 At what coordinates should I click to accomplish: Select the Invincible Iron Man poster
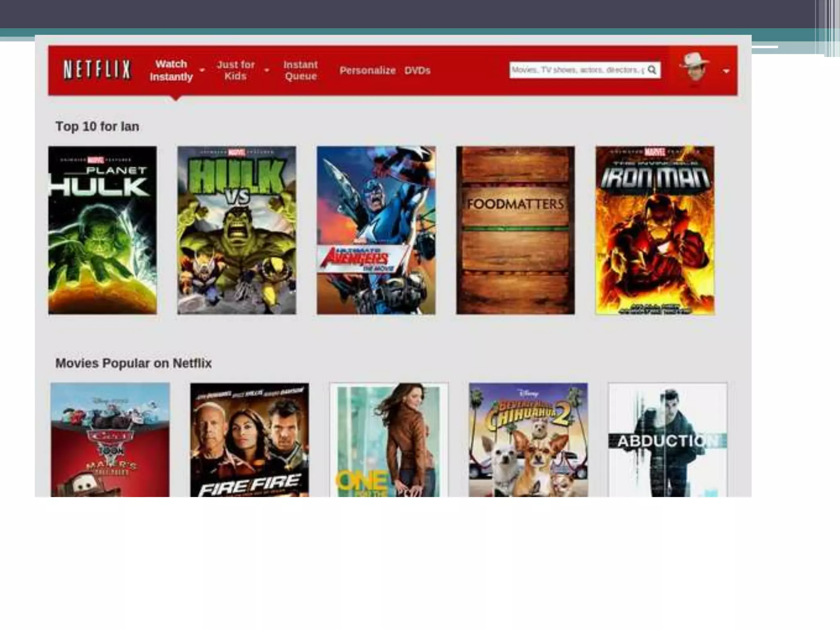click(655, 230)
